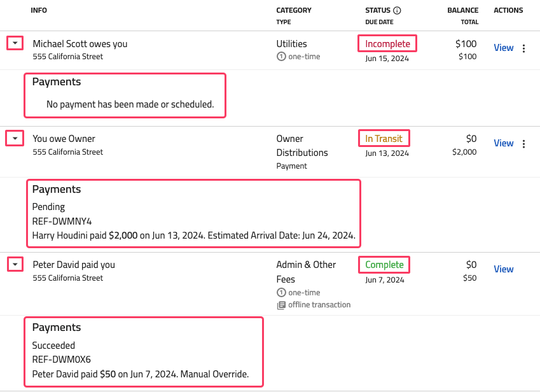Collapse the Peter David paid you row

click(x=15, y=264)
